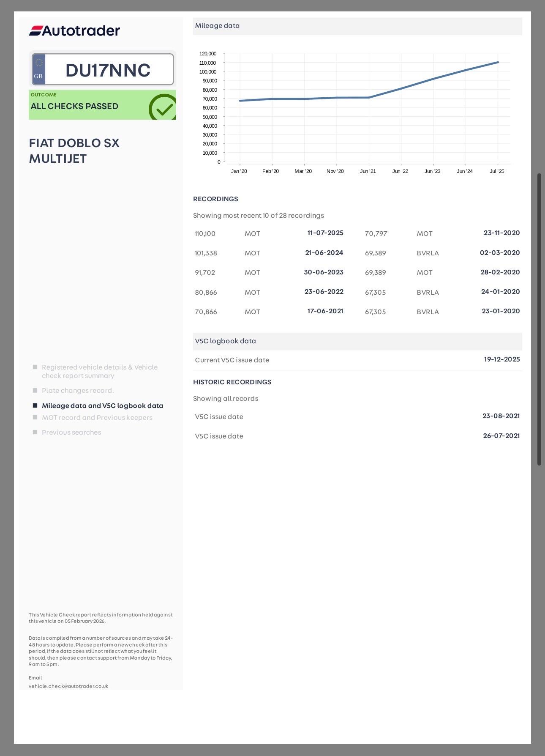Click the Autotrader logo
The height and width of the screenshot is (756, 545).
[x=74, y=30]
